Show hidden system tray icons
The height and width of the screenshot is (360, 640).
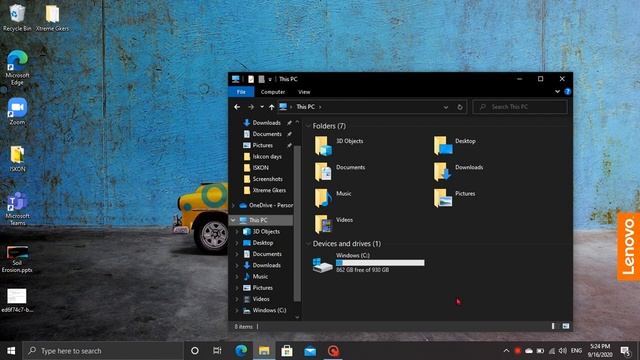point(506,351)
